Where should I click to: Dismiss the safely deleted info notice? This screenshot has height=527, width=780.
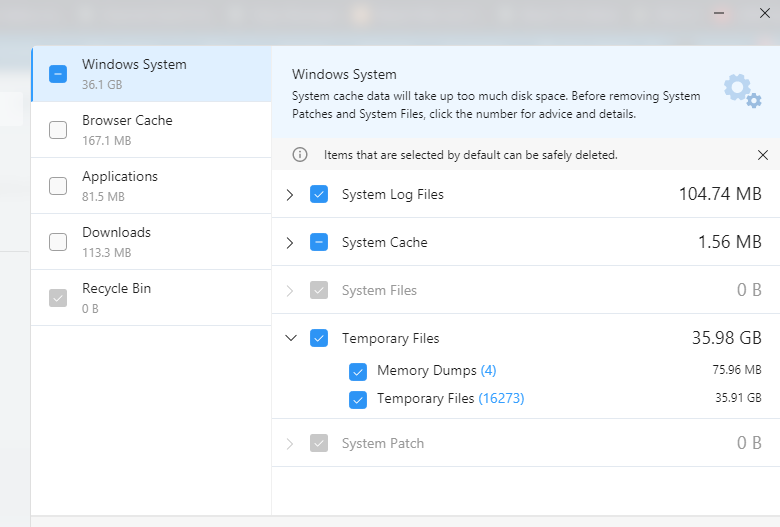763,155
